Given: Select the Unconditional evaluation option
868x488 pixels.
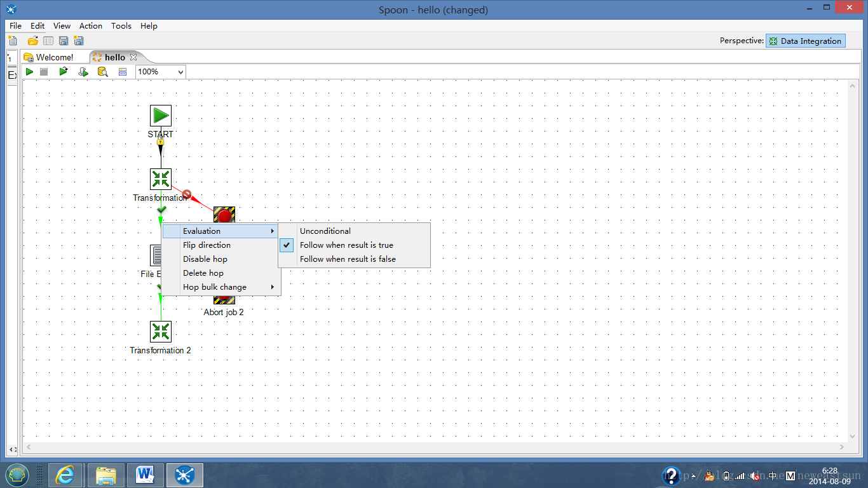Looking at the screenshot, I should click(355, 231).
